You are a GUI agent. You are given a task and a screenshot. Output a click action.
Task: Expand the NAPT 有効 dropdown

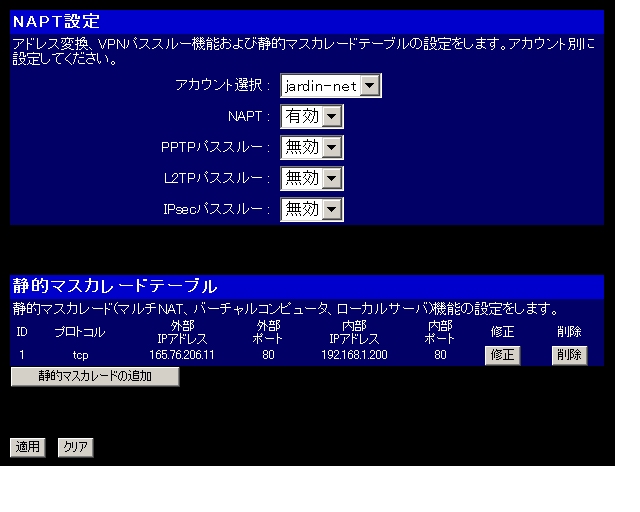click(312, 117)
